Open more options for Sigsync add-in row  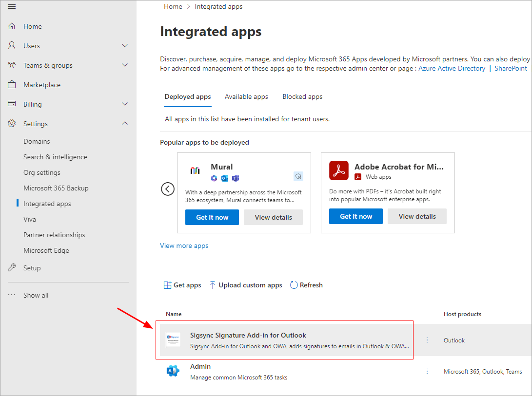pos(427,340)
